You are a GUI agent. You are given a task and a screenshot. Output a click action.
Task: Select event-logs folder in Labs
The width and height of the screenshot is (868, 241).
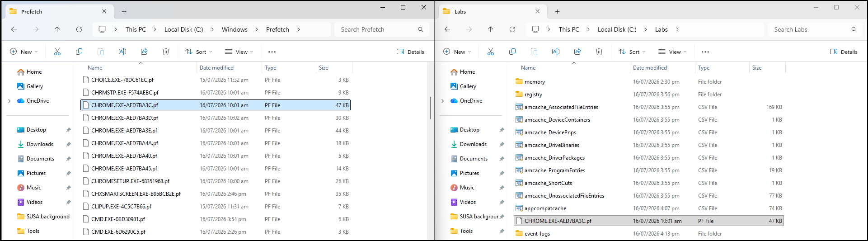point(649,234)
